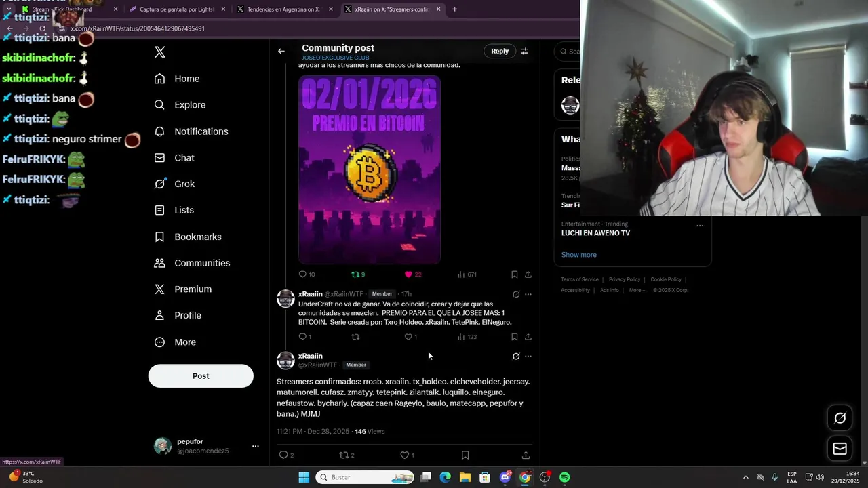The image size is (868, 488).
Task: Open Grok in X sidebar
Action: pyautogui.click(x=174, y=184)
